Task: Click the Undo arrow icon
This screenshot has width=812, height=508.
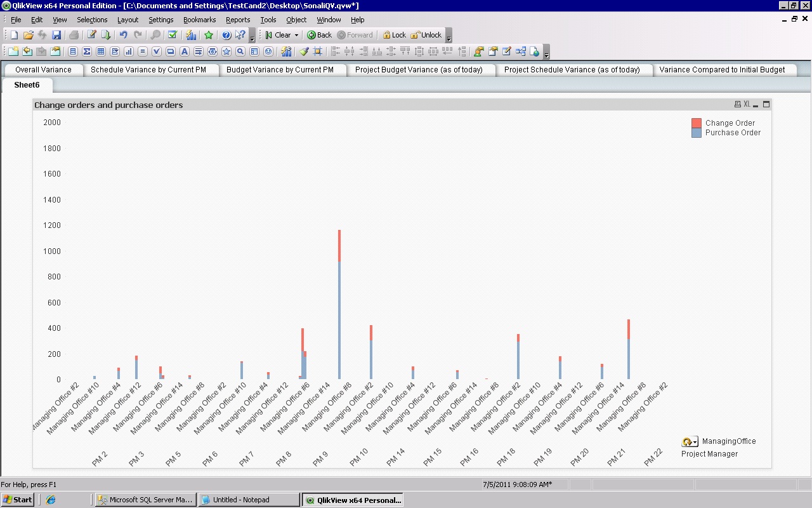Action: 123,35
